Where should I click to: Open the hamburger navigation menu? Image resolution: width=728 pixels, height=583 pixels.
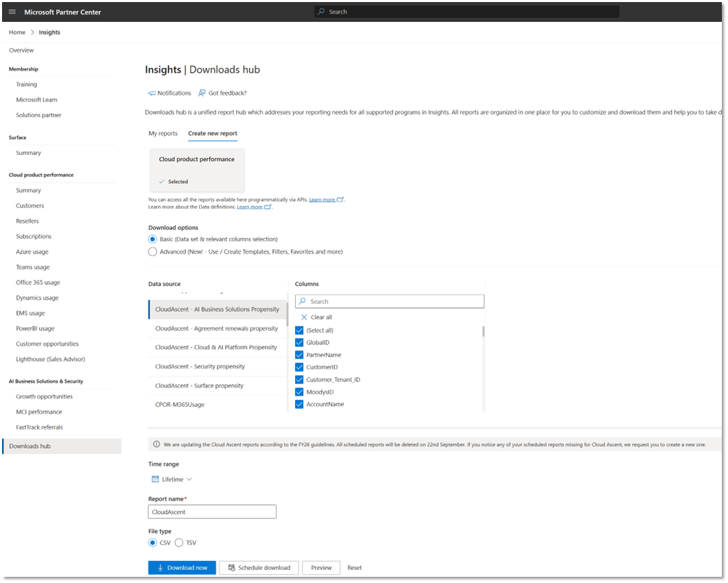12,12
